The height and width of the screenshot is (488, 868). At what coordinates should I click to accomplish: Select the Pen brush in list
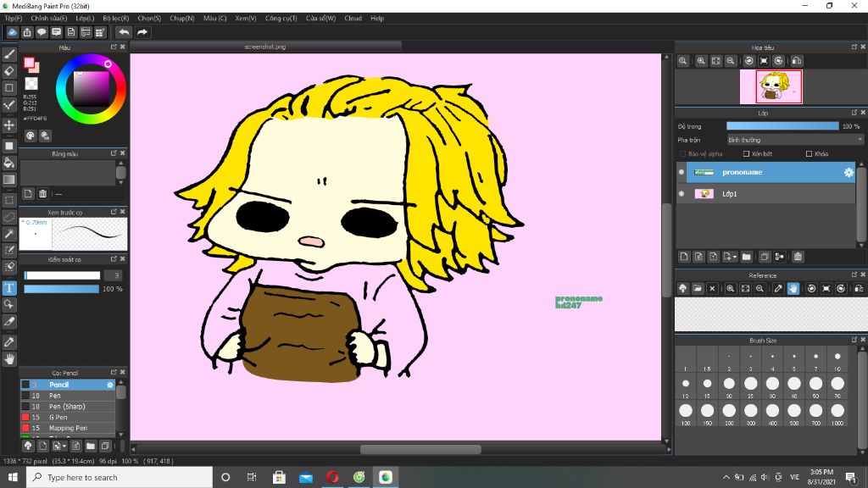pyautogui.click(x=68, y=396)
